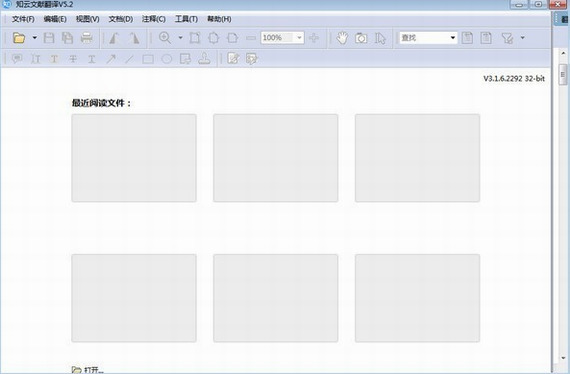The image size is (570, 374).
Task: Click the vertical scrollbar thumb
Action: tap(563, 75)
